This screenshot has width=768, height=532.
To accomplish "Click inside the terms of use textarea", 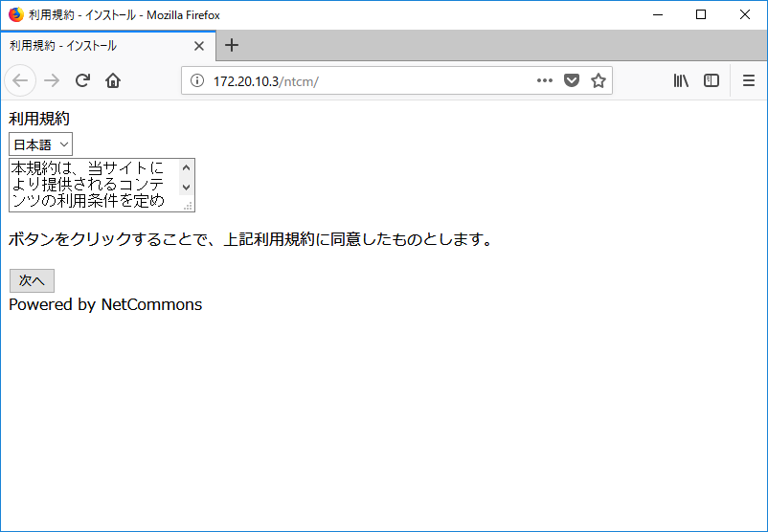I will pos(93,185).
